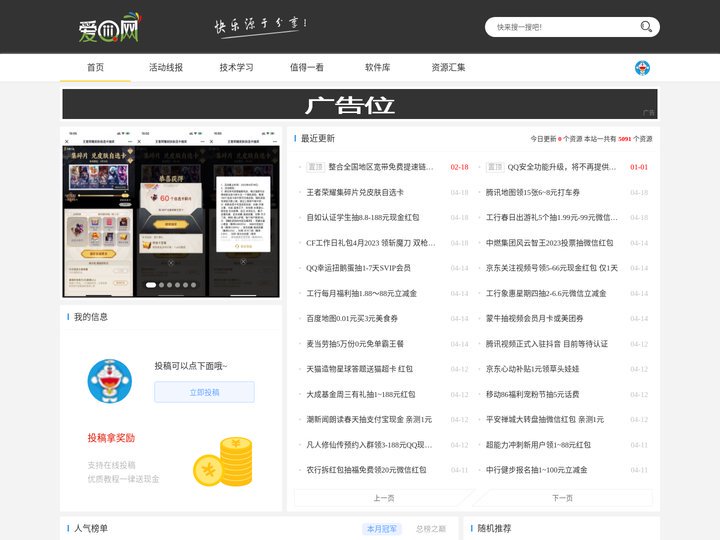Screen dimensions: 720x540
Task: Open post 超能力冲刺新用户领1~88元红包
Action: (538, 445)
